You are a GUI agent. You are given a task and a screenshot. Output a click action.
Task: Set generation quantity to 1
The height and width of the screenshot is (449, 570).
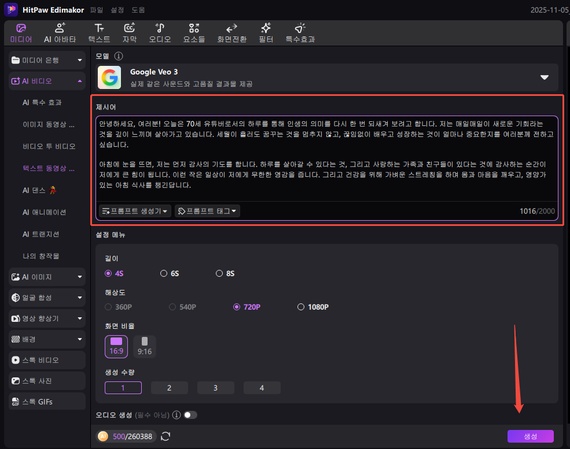(123, 388)
